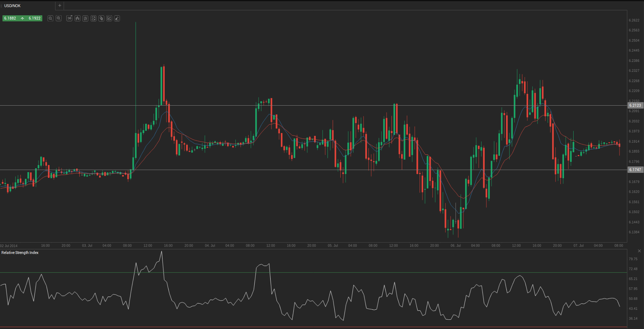
Task: Click the 57.95 RSI axis value
Action: coord(633,289)
